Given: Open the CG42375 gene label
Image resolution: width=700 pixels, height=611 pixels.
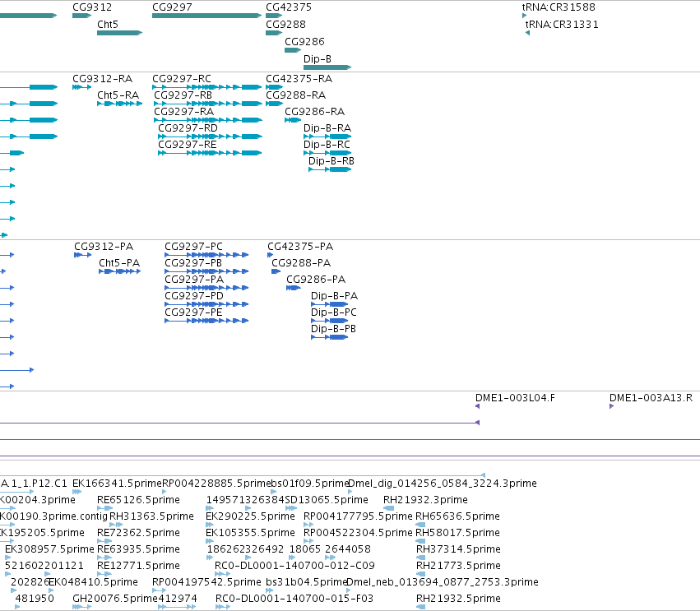Looking at the screenshot, I should 289,7.
